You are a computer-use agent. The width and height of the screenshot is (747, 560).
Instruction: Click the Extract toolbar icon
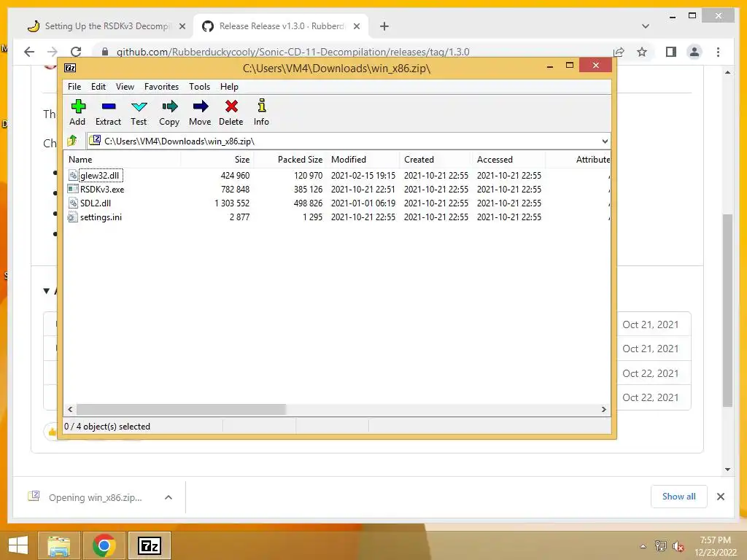(108, 112)
